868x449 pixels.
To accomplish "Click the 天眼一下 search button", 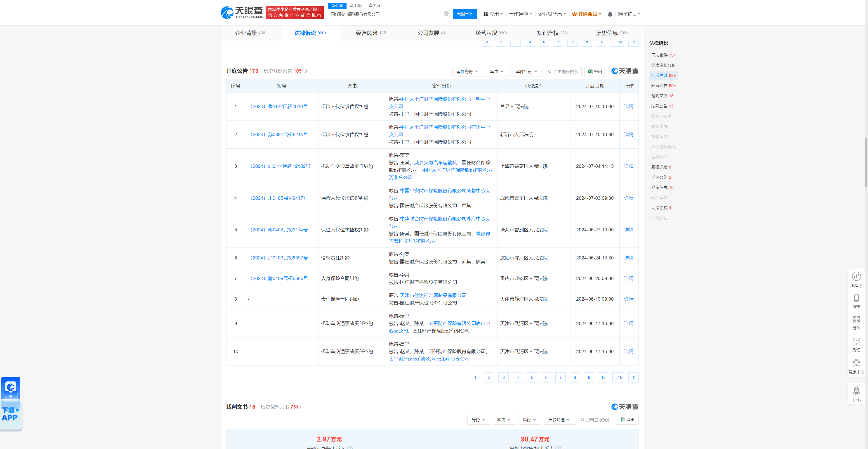I will coord(465,14).
